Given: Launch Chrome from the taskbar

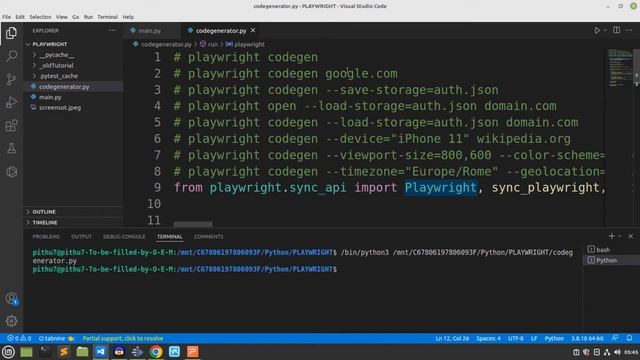Looking at the screenshot, I should point(156,351).
